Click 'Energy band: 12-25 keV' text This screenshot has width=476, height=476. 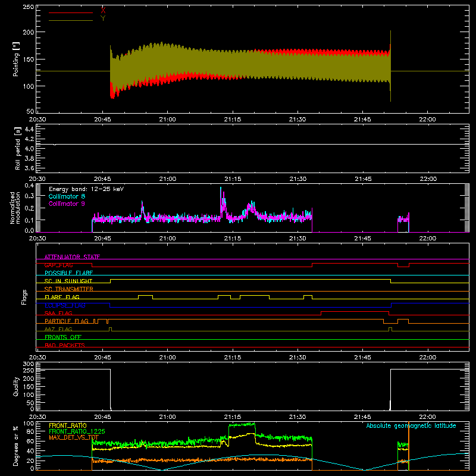(86, 189)
